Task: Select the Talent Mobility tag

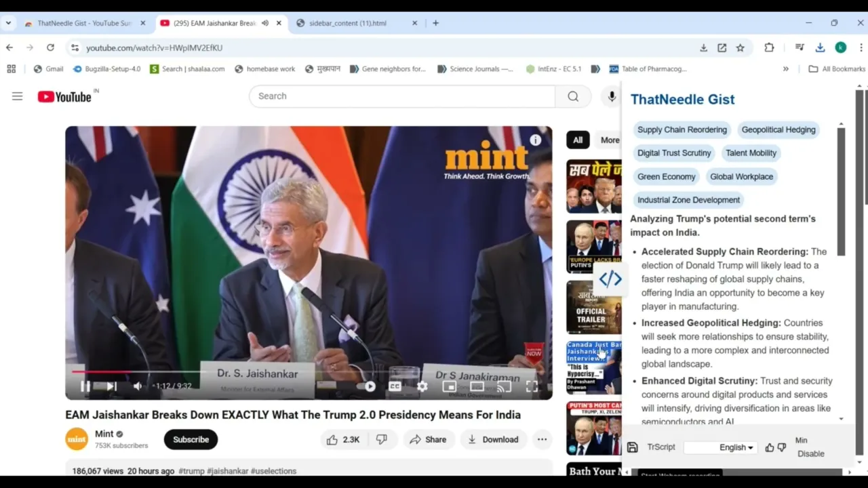Action: [751, 153]
